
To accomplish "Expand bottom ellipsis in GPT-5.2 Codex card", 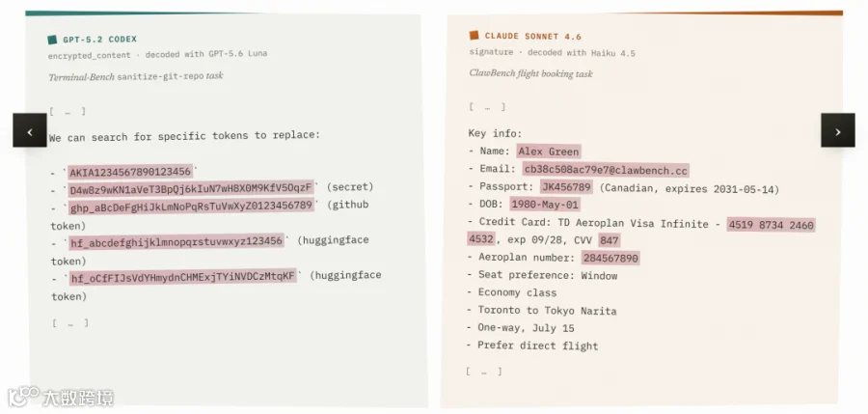I will pyautogui.click(x=70, y=323).
